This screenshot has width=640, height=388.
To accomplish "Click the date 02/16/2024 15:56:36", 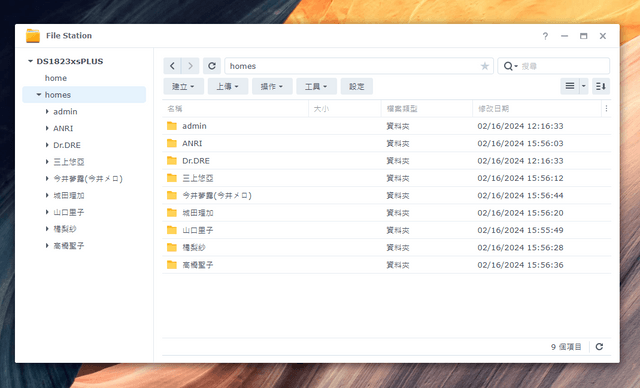I will [520, 265].
